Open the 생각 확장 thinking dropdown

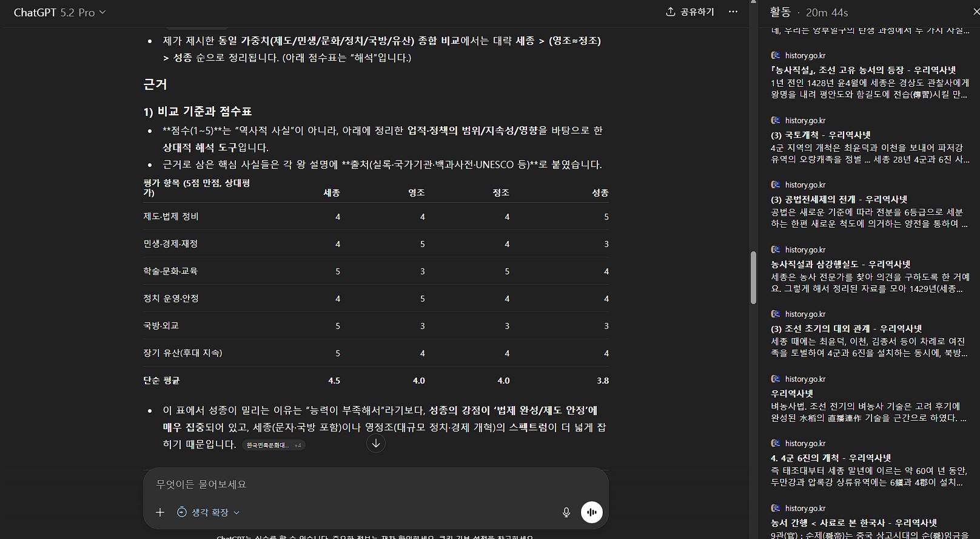(x=208, y=512)
